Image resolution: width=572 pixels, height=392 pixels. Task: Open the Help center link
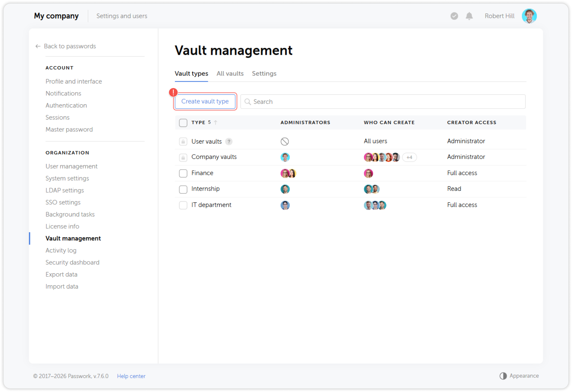[131, 376]
